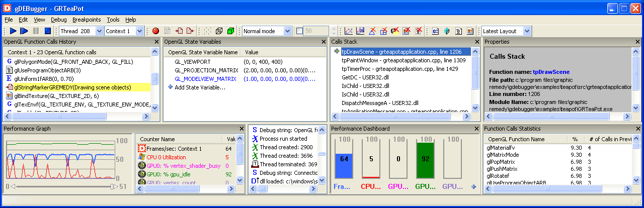Click the Calls Stack vertical scrollbar
644x208 pixels.
click(x=475, y=79)
